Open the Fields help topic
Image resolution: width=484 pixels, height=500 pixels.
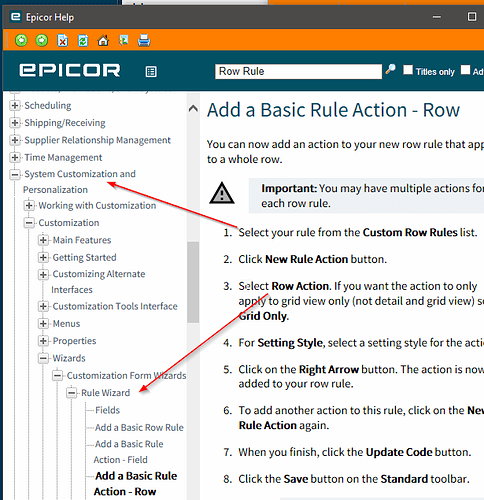tap(107, 410)
